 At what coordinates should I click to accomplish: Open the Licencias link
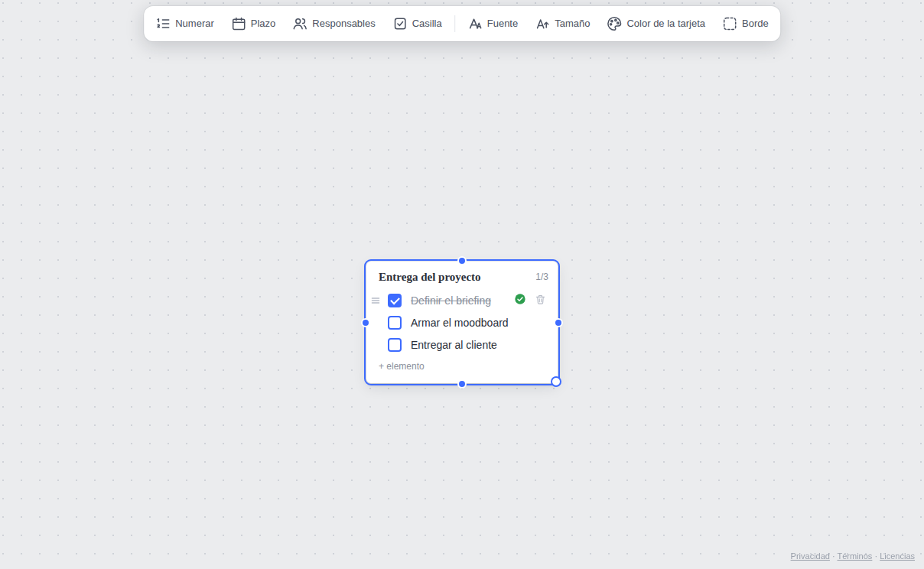(897, 556)
